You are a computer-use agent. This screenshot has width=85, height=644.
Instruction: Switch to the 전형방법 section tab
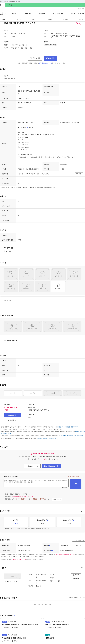point(66,19)
